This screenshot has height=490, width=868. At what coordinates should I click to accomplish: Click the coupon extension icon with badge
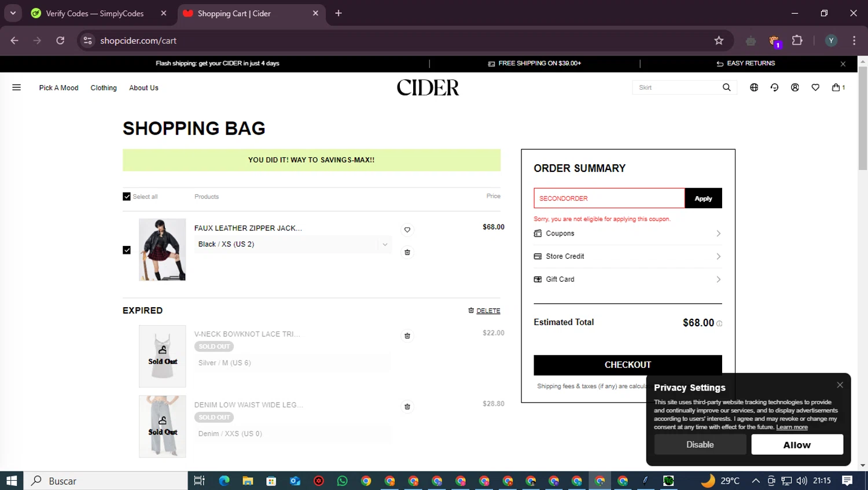(x=774, y=41)
